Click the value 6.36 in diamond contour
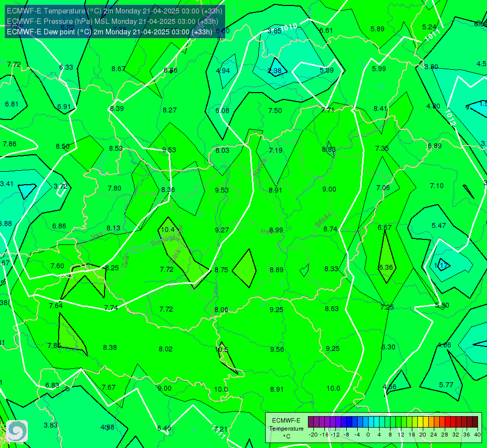This screenshot has width=487, height=448. pyautogui.click(x=386, y=267)
